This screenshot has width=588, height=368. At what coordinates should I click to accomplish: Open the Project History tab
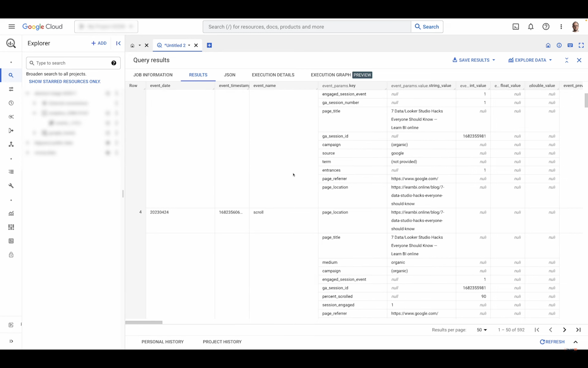[222, 341]
